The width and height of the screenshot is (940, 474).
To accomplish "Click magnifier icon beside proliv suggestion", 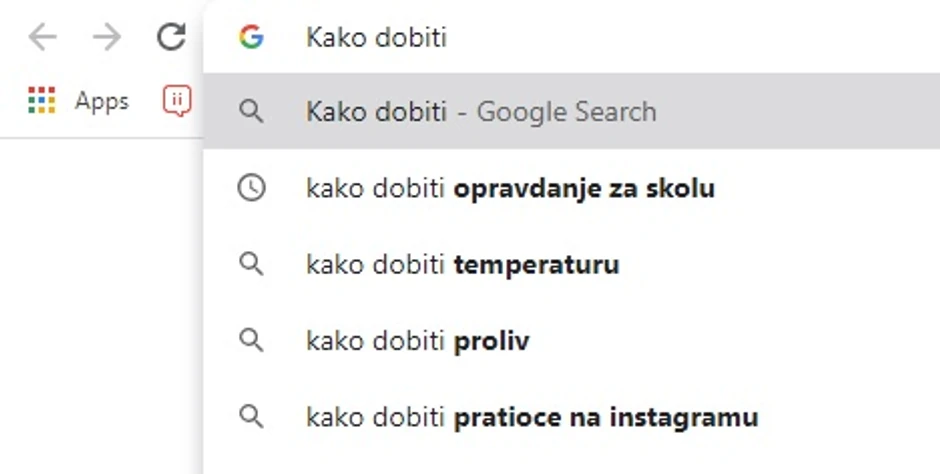I will click(x=251, y=341).
